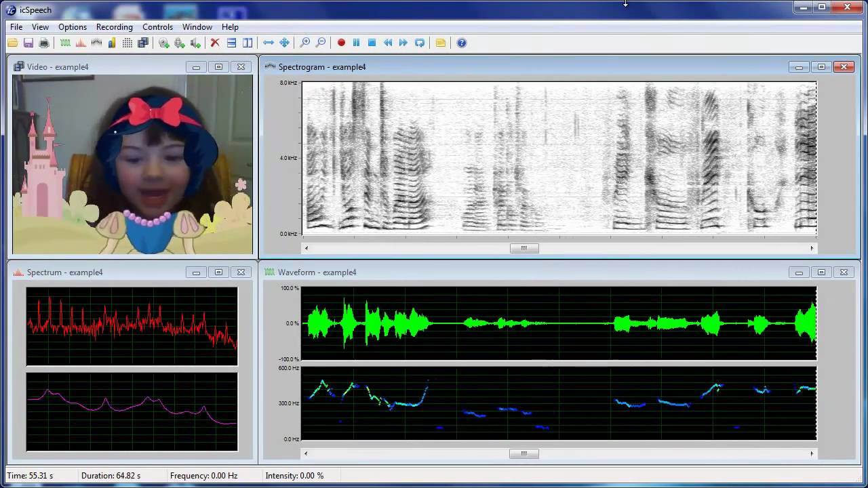Click the Spectrogram window title bar icon

pos(270,67)
